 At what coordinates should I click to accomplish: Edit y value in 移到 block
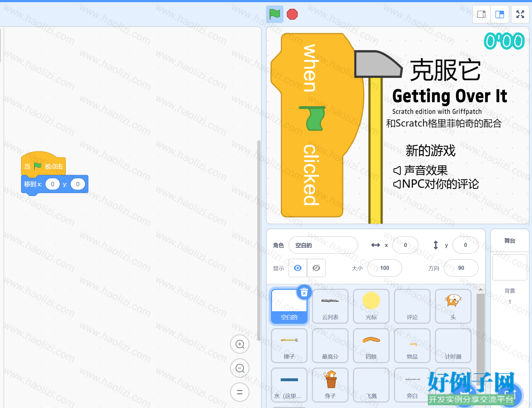(78, 184)
